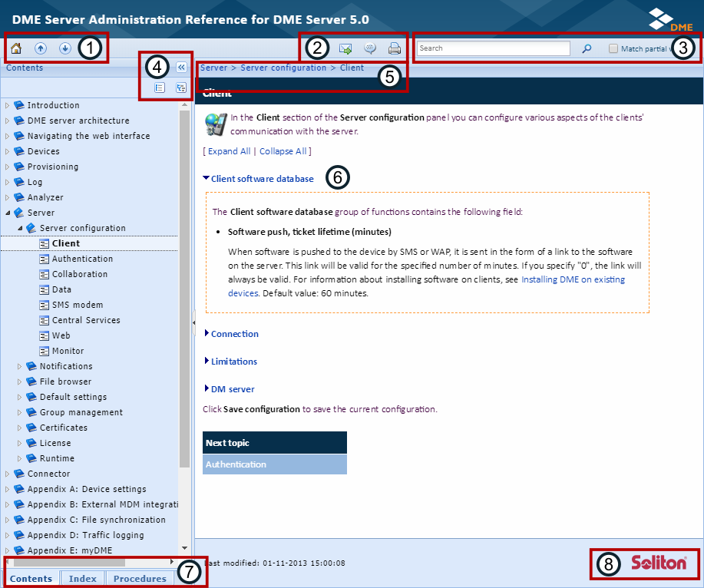Image resolution: width=704 pixels, height=588 pixels.
Task: Collapse the Server configuration node
Action: click(20, 228)
